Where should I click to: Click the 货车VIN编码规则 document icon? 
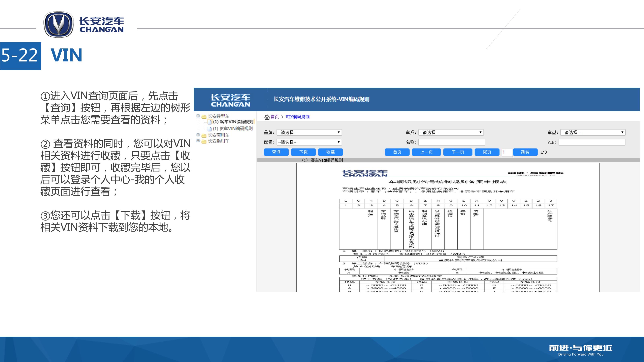click(210, 129)
